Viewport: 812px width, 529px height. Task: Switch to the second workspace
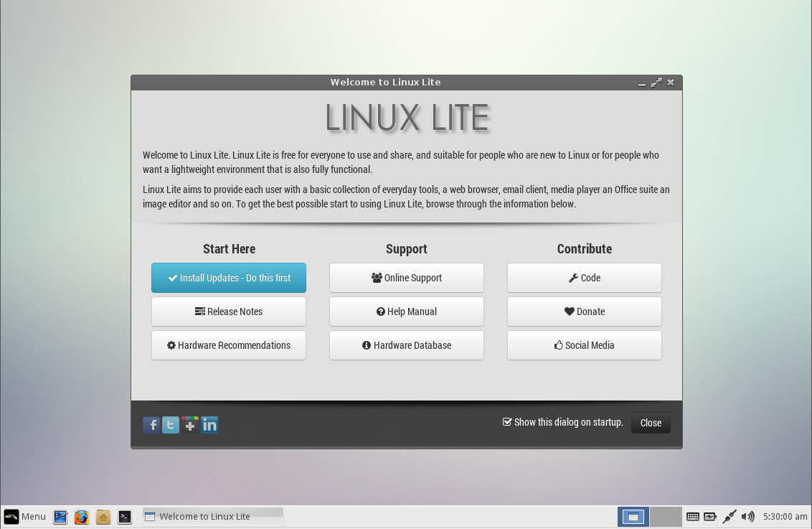(666, 517)
